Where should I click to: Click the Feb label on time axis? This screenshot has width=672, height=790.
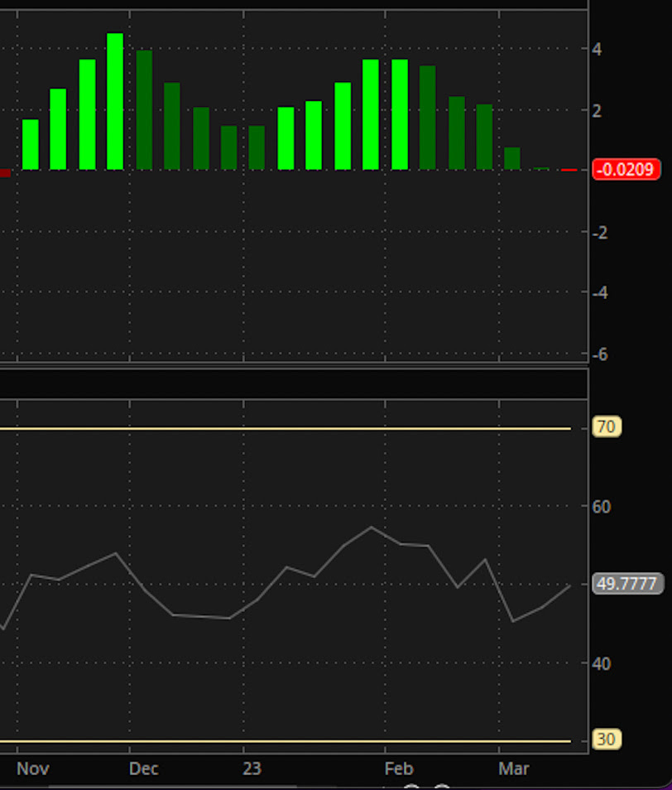[399, 768]
